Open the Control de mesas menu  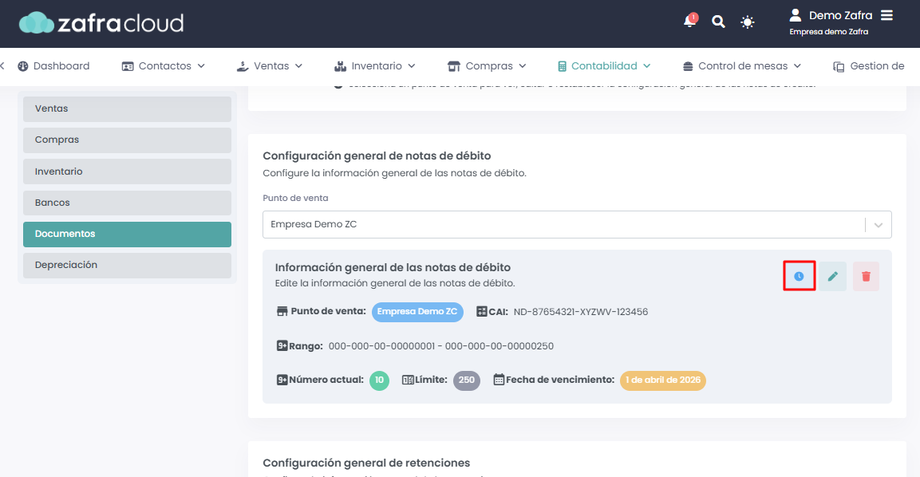pyautogui.click(x=742, y=66)
